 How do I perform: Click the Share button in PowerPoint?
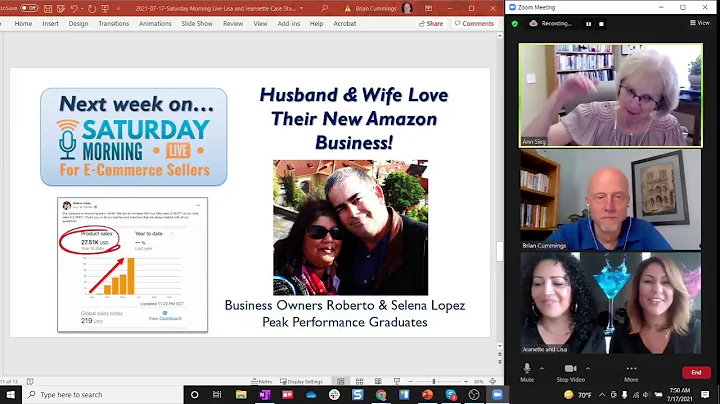(x=431, y=23)
